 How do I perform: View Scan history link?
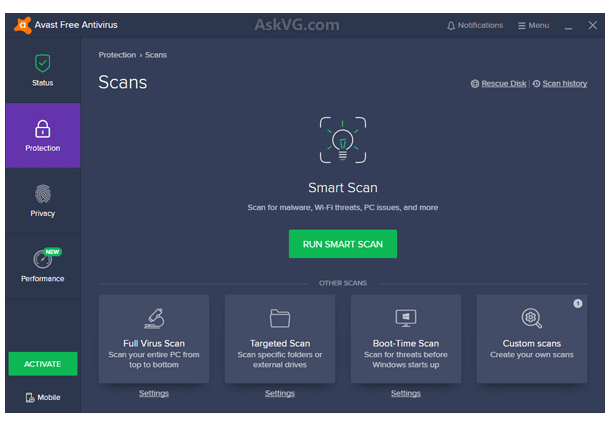pos(564,84)
